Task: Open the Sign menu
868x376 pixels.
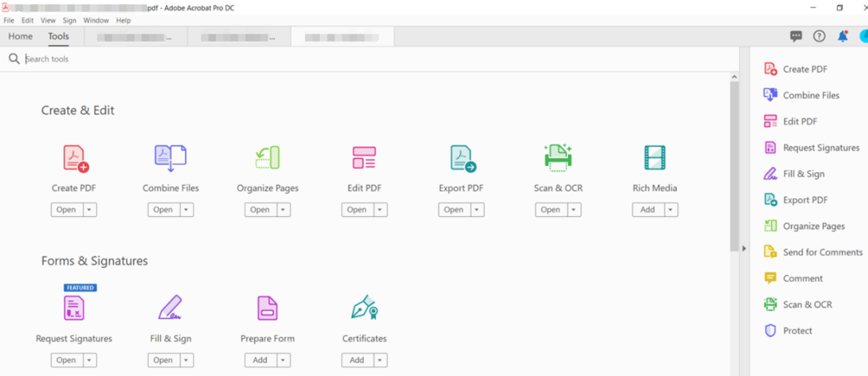Action: [70, 21]
